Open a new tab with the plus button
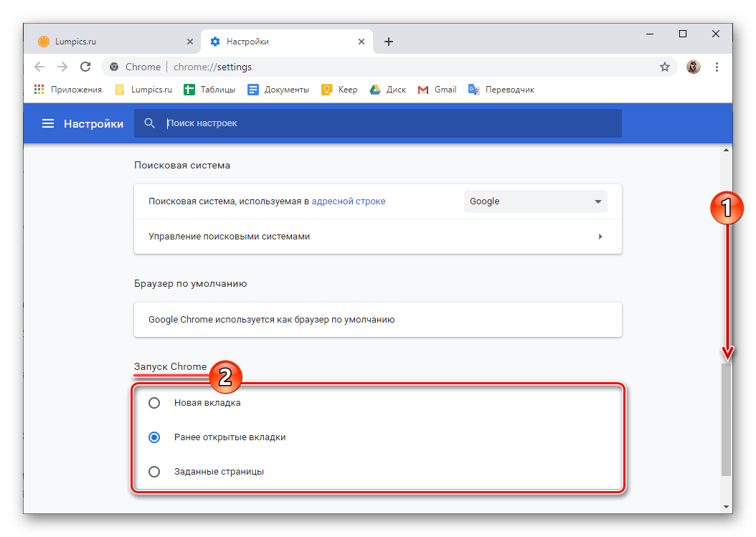This screenshot has height=537, width=756. [389, 42]
